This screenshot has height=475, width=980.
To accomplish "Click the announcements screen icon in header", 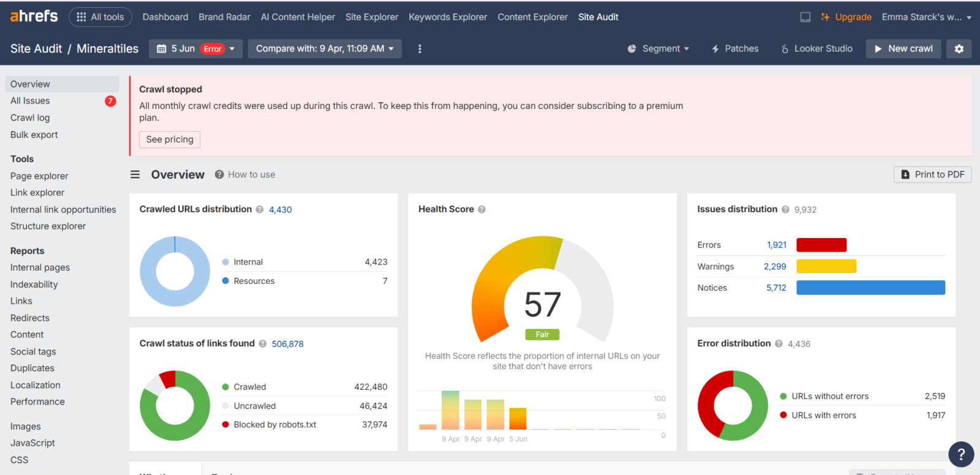I will [x=805, y=17].
